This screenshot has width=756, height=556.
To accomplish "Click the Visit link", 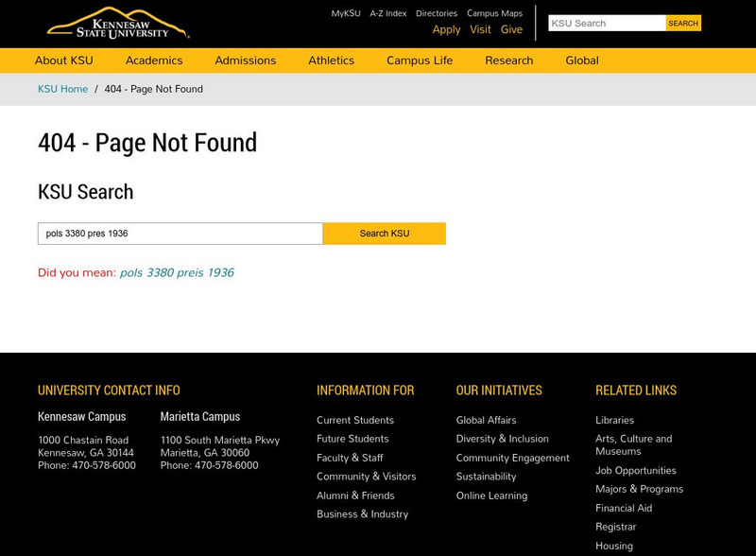I will 480,29.
